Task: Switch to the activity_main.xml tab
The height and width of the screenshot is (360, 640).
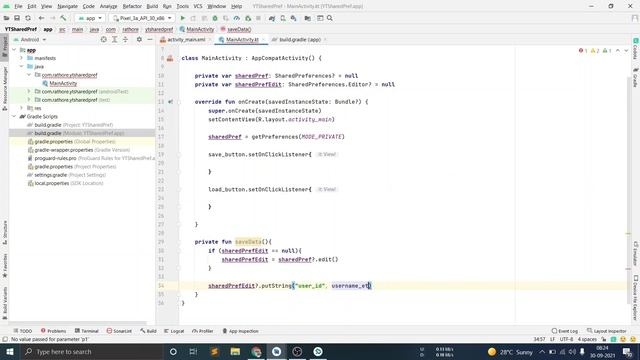Action: coord(186,40)
